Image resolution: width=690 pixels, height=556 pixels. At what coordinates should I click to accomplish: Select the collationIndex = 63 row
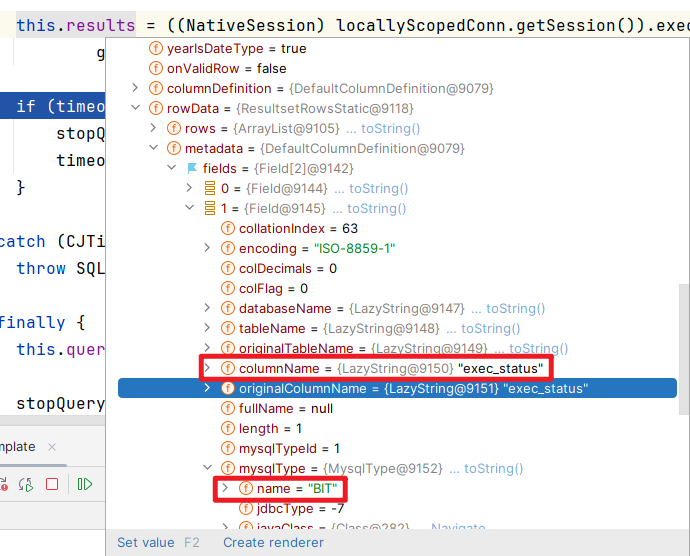pos(289,228)
